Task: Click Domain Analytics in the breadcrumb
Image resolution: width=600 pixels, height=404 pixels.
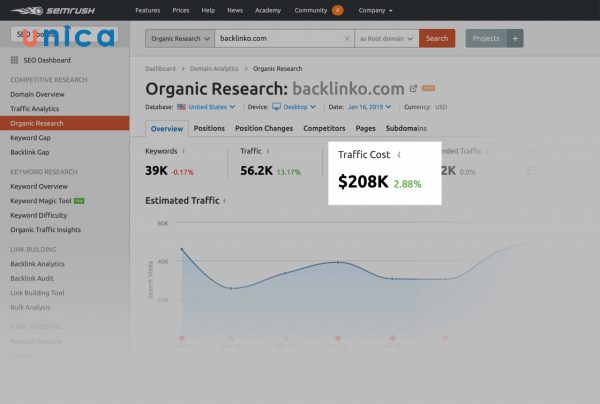Action: click(x=214, y=69)
